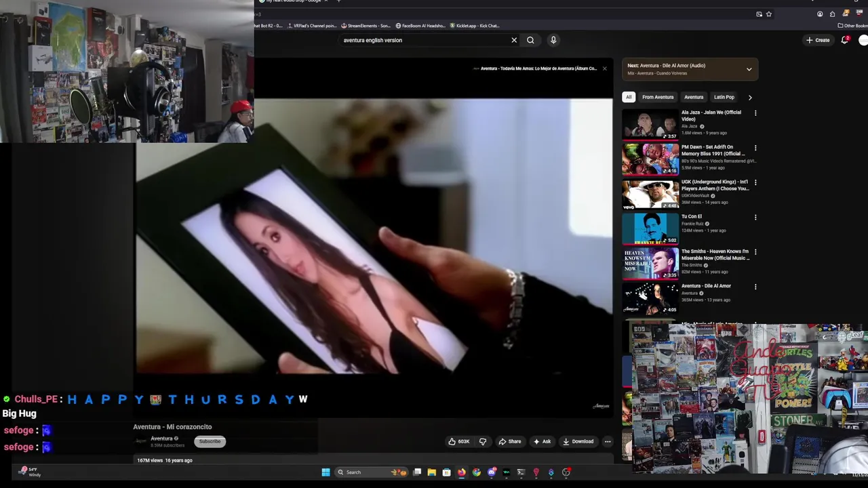Open The Smiths Heaven Knows video thumbnail
This screenshot has height=488, width=868.
tap(650, 263)
